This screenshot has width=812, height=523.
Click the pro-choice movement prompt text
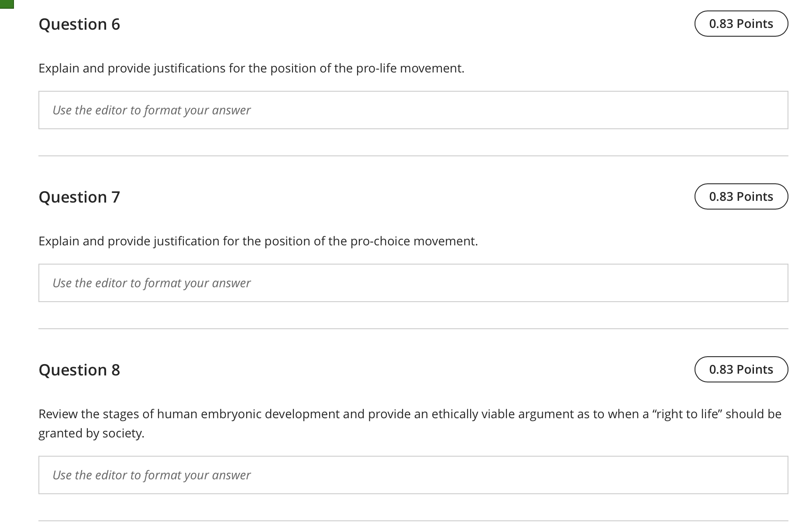click(258, 241)
